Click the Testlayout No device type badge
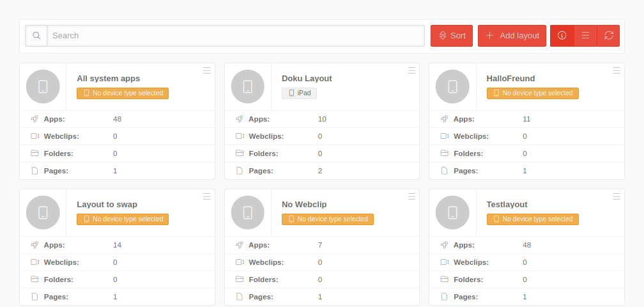This screenshot has height=307, width=644. 532,219
